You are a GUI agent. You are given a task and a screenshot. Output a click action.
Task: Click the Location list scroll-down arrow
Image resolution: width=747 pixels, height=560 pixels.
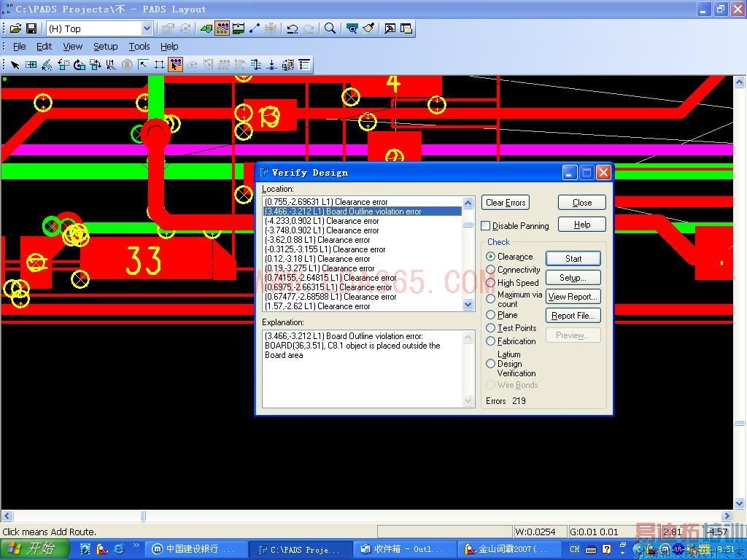pyautogui.click(x=468, y=306)
